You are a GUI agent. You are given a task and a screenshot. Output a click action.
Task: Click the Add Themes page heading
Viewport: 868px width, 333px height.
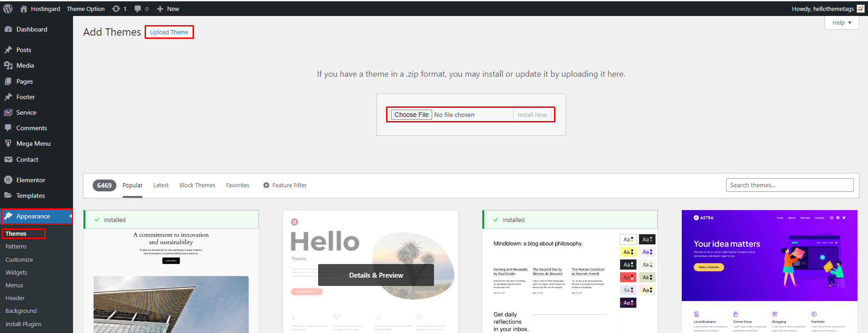tap(112, 32)
